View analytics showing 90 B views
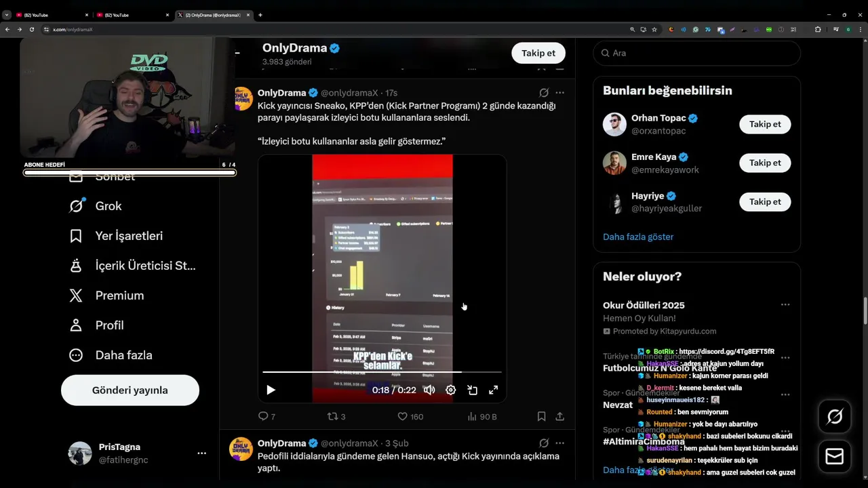 [482, 417]
